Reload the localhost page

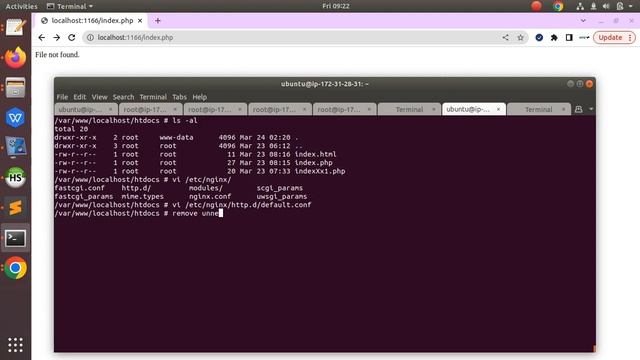coord(72,38)
